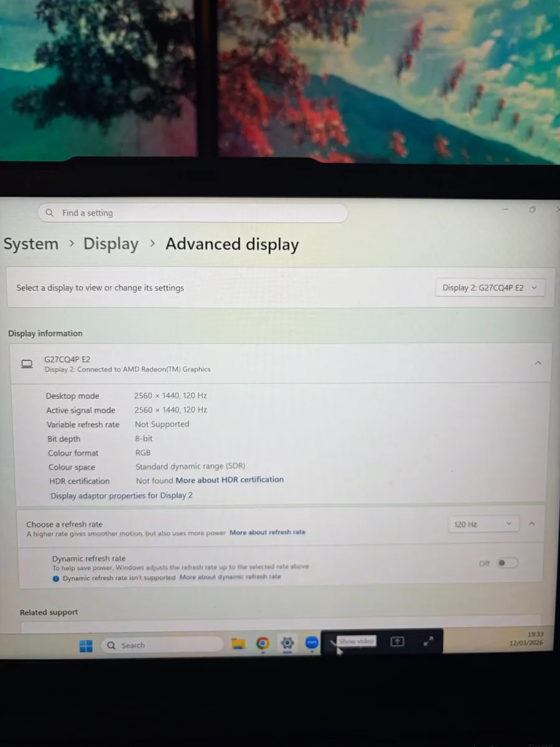Click the expand arrows icon in the taskbar overlay
Image resolution: width=560 pixels, height=747 pixels.
(427, 641)
